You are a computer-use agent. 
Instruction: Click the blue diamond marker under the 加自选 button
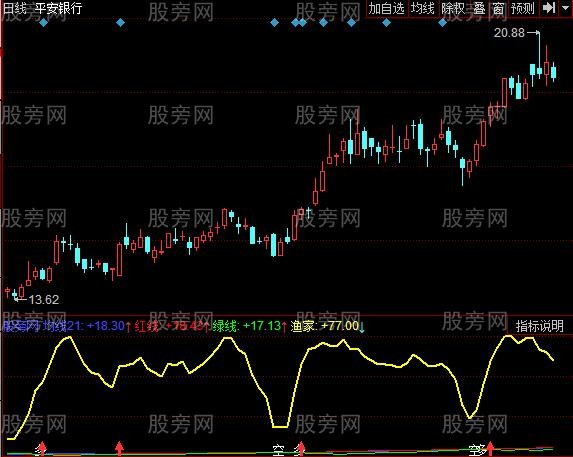click(386, 23)
